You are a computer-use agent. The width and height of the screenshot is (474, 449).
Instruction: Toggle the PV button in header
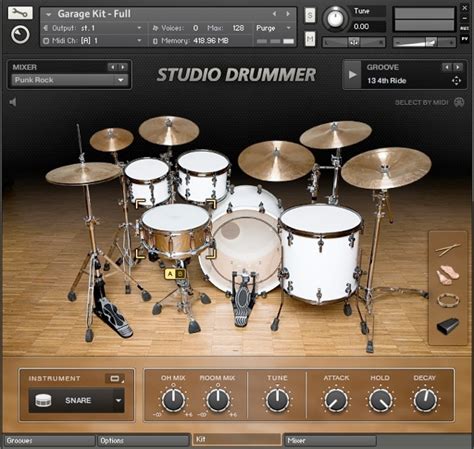[465, 39]
